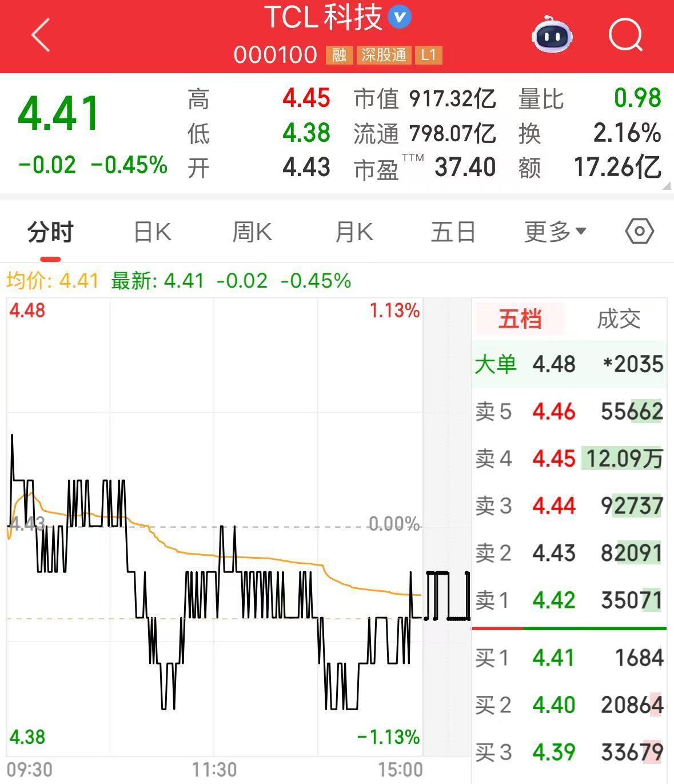The width and height of the screenshot is (674, 784).
Task: Tap the intraday price chart line
Action: click(x=214, y=572)
